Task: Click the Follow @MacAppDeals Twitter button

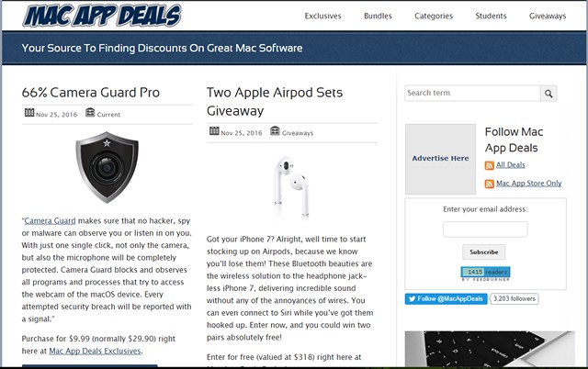Action: coord(446,299)
